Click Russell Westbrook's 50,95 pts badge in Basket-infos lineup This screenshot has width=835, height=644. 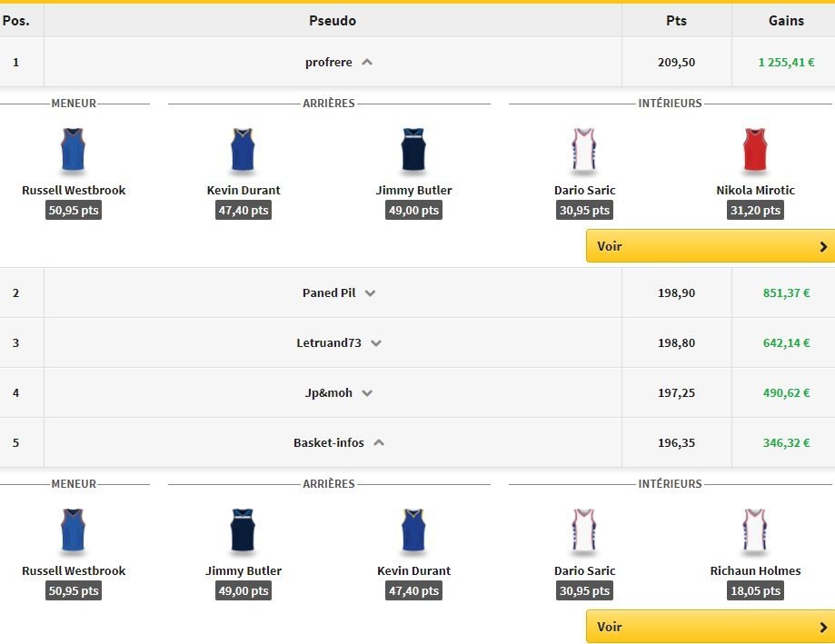pyautogui.click(x=73, y=590)
